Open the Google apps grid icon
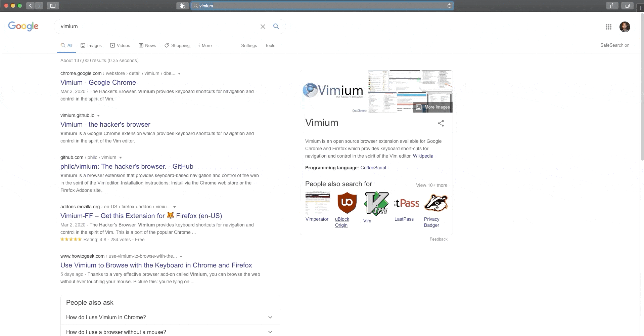The width and height of the screenshot is (644, 336). [609, 27]
